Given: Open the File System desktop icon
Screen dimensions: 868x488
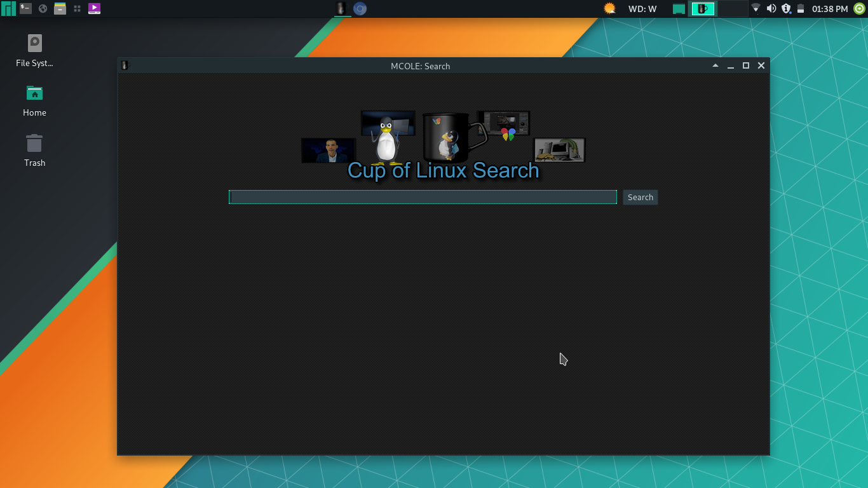Looking at the screenshot, I should coord(34,51).
